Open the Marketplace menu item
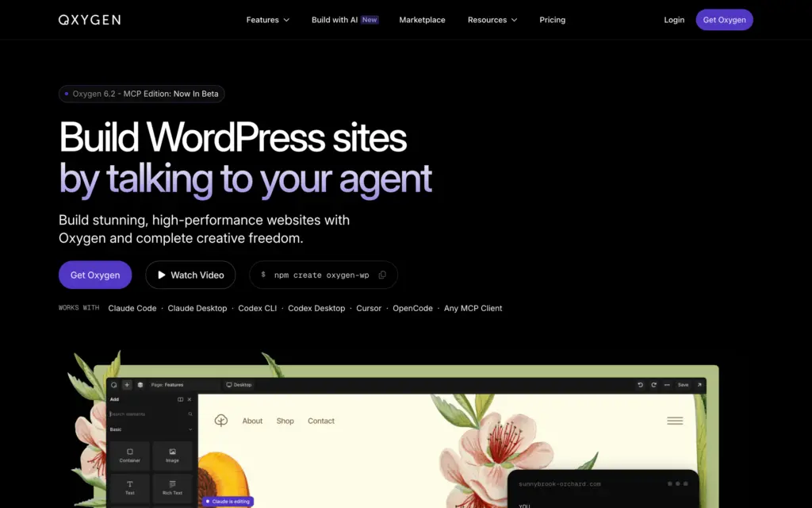Screen dimensions: 812x508 [x=422, y=20]
